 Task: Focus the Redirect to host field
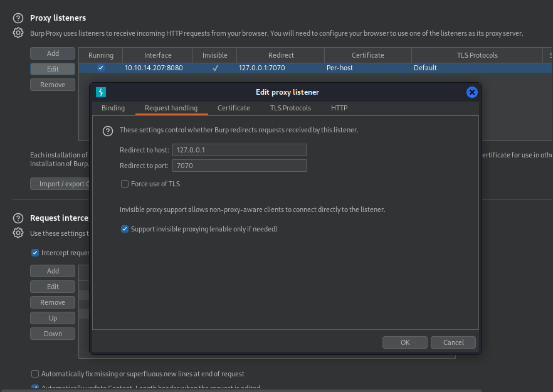coord(240,150)
